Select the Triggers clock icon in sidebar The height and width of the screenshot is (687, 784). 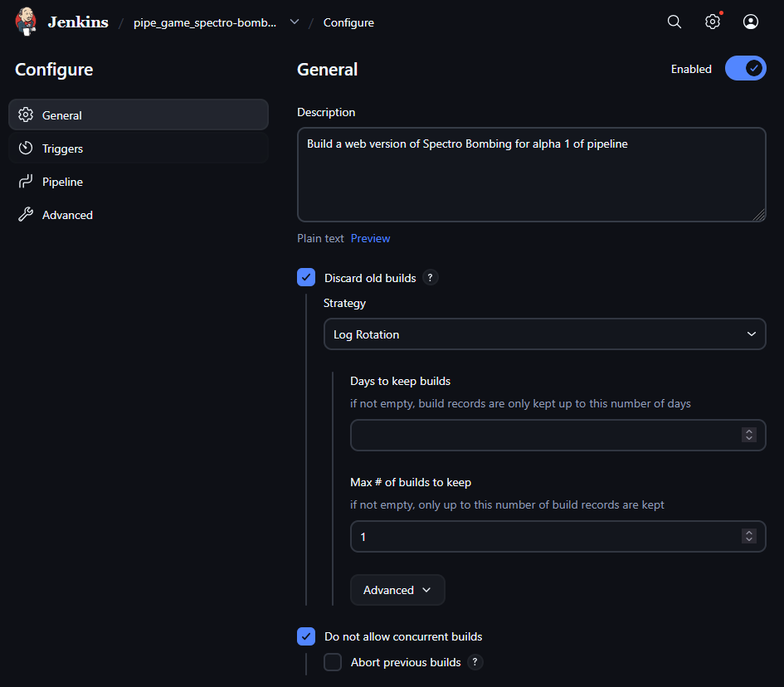(26, 149)
